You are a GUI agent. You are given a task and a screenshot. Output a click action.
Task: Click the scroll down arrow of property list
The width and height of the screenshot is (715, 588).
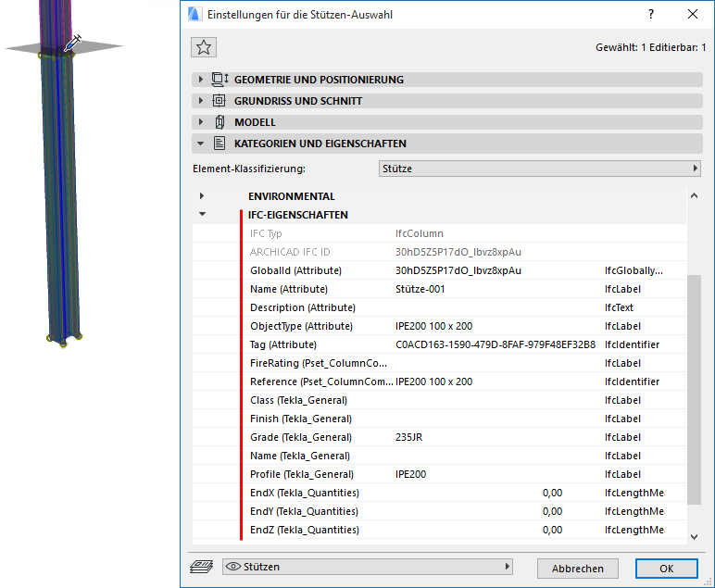(x=694, y=536)
